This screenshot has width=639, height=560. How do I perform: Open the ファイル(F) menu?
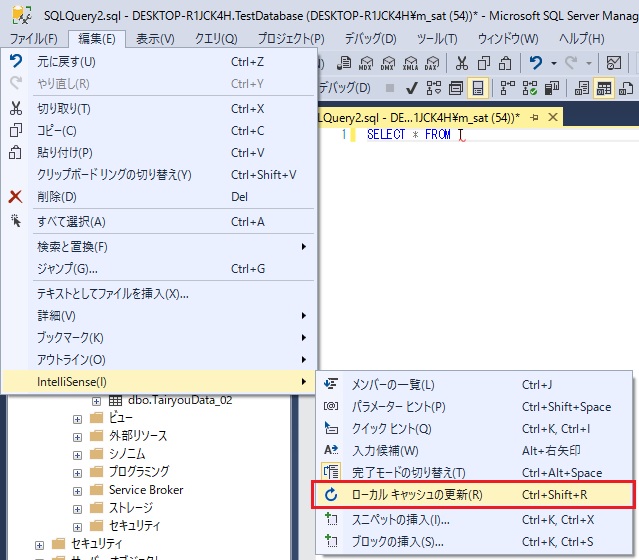point(33,39)
